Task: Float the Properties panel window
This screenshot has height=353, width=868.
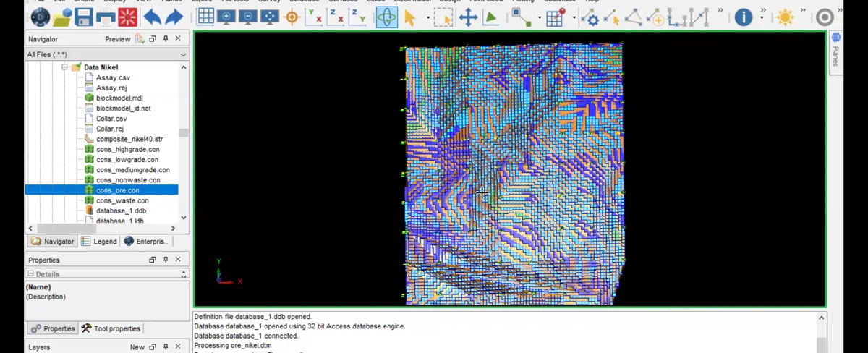Action: pyautogui.click(x=153, y=260)
